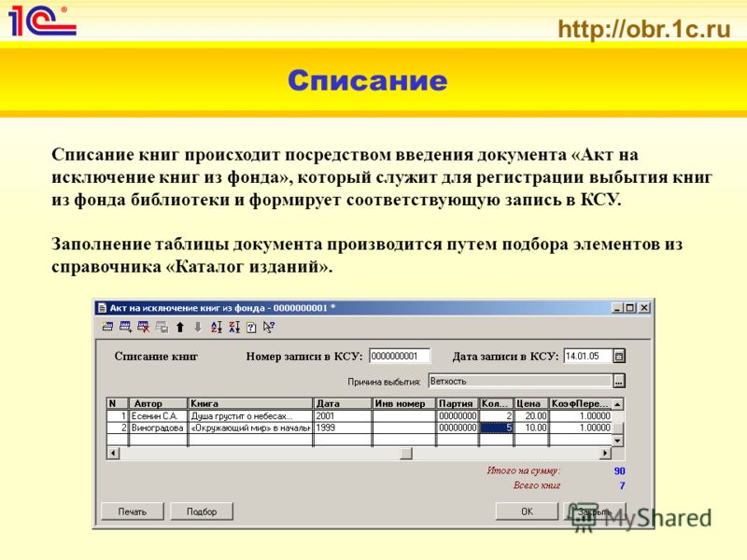Open the help question-mark page icon
The image size is (747, 560).
[x=251, y=328]
